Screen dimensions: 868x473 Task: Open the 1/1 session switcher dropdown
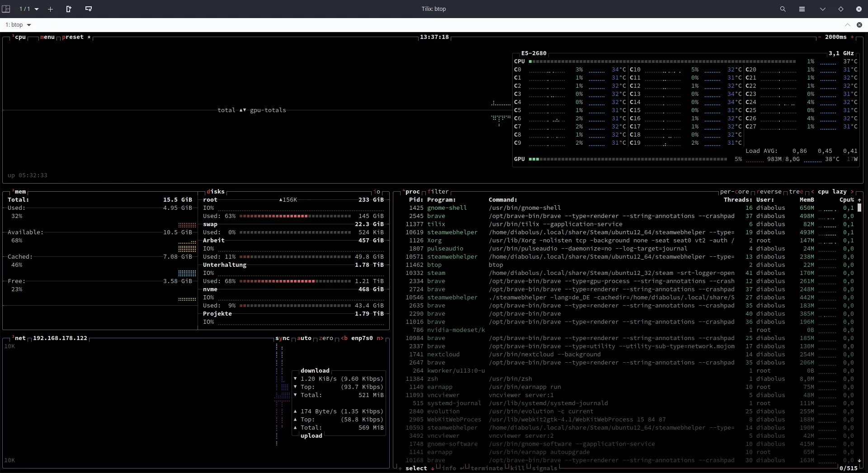click(x=29, y=9)
